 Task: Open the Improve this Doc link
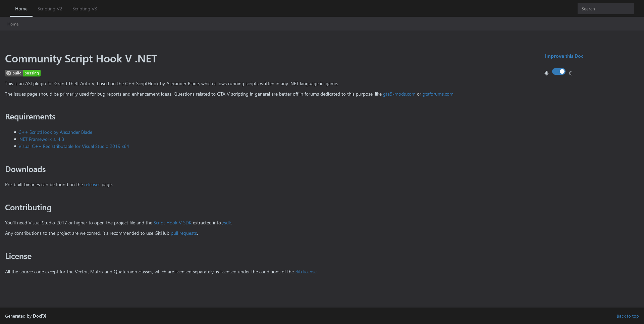pyautogui.click(x=564, y=56)
